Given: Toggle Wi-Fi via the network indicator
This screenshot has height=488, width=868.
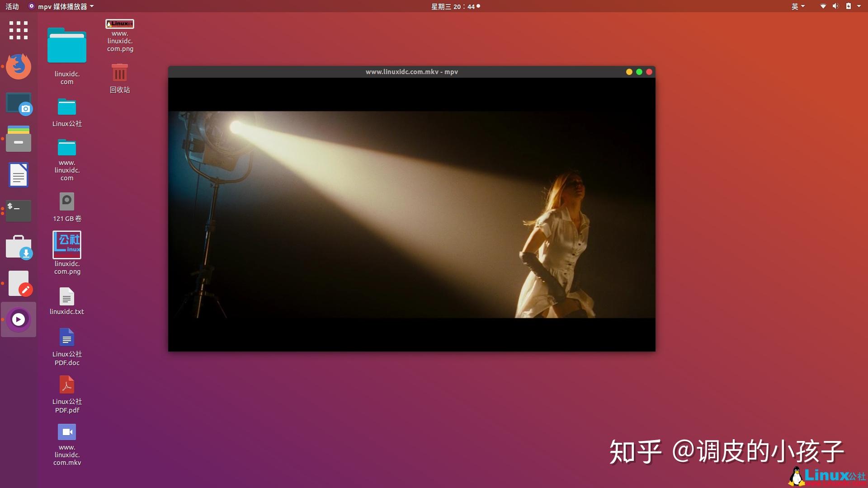Looking at the screenshot, I should pos(823,6).
